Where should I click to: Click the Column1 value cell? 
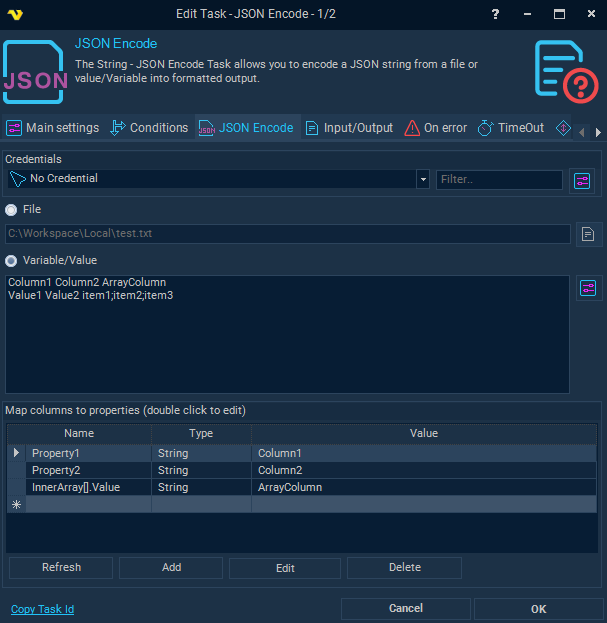424,453
